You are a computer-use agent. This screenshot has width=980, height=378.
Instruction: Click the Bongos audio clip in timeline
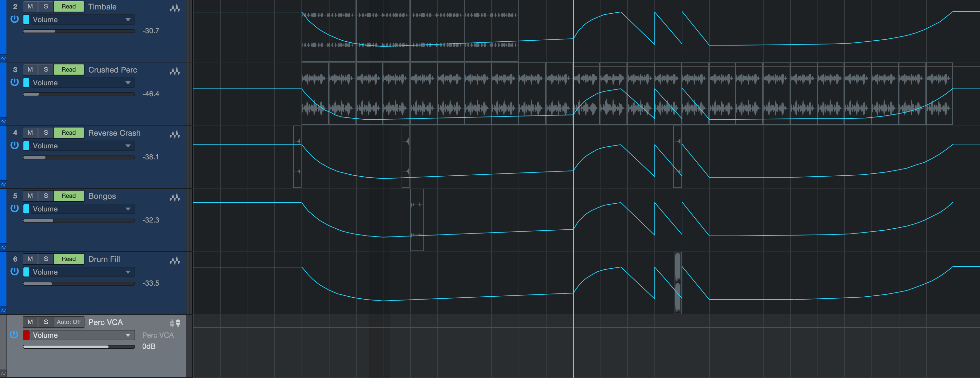tap(417, 220)
